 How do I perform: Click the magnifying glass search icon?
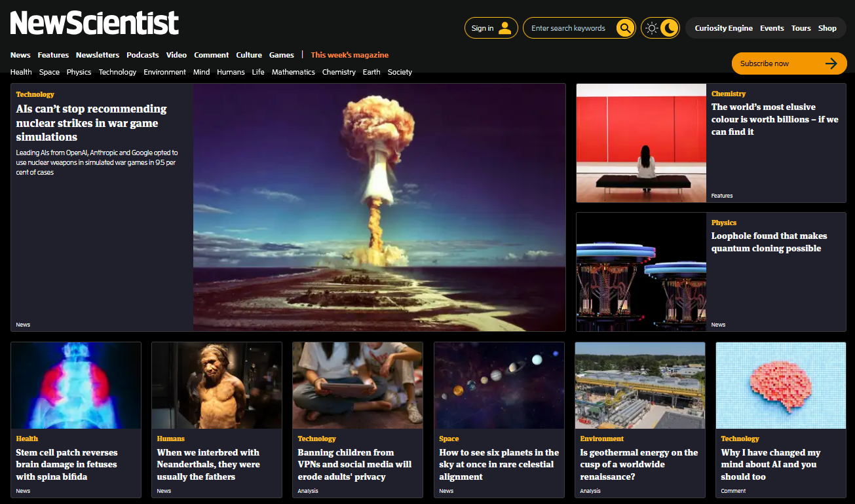click(625, 28)
